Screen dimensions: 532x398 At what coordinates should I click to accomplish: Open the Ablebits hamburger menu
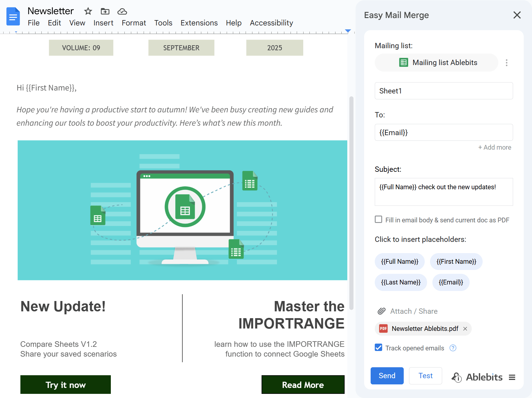pos(512,377)
